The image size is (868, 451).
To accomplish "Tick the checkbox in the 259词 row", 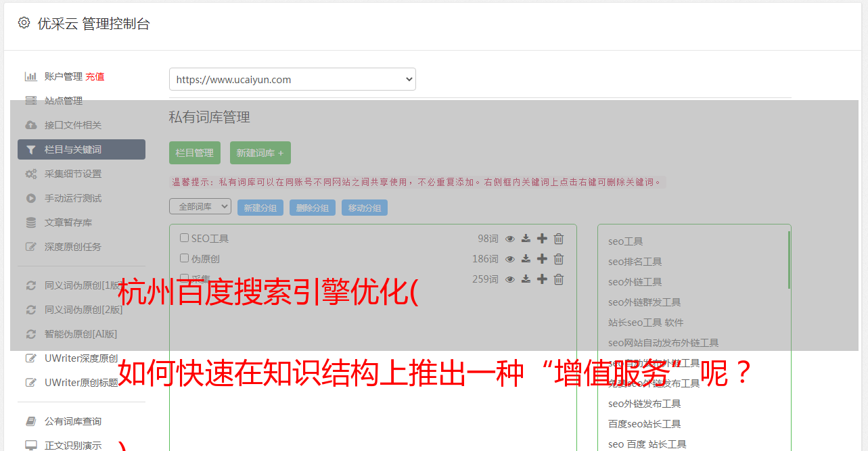I will pyautogui.click(x=184, y=278).
